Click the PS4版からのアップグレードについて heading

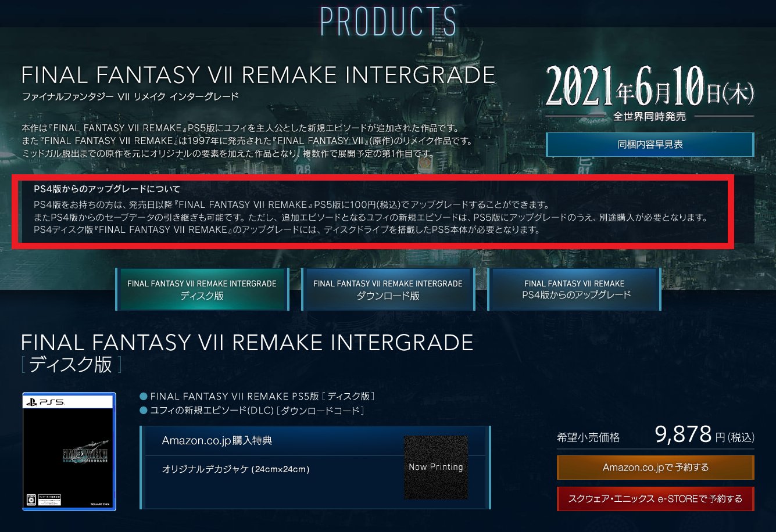(x=107, y=189)
